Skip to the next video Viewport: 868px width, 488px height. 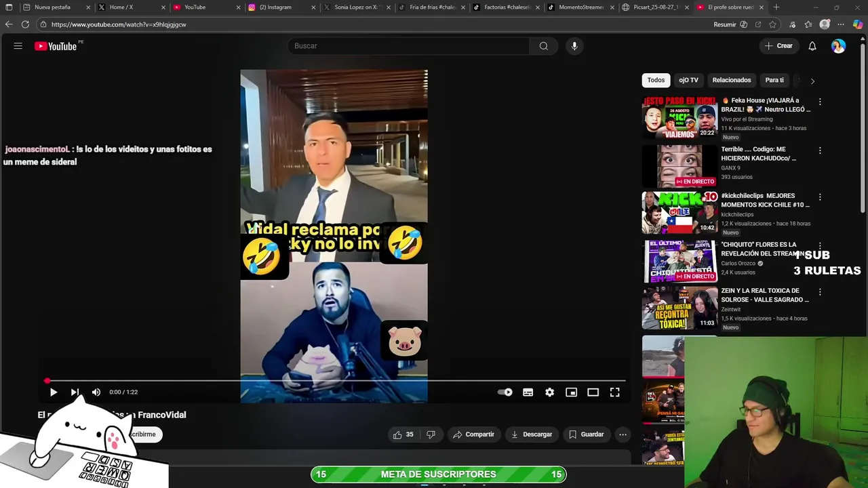coord(75,392)
